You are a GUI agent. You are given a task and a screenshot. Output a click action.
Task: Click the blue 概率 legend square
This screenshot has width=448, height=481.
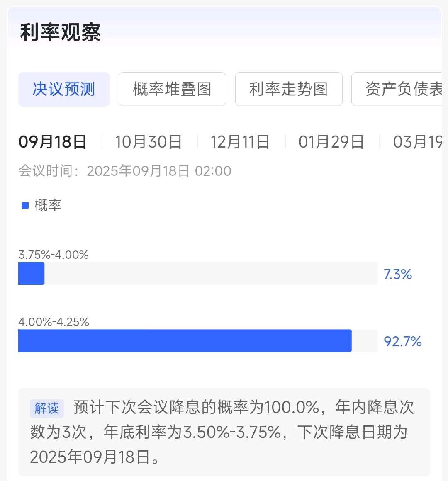[25, 205]
